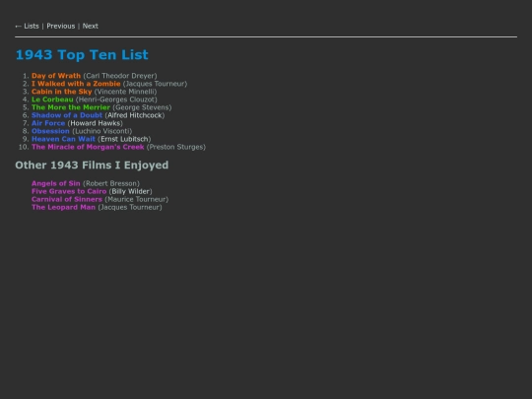The width and height of the screenshot is (532, 399).
Task: Open the Air Force film link
Action: [48, 123]
